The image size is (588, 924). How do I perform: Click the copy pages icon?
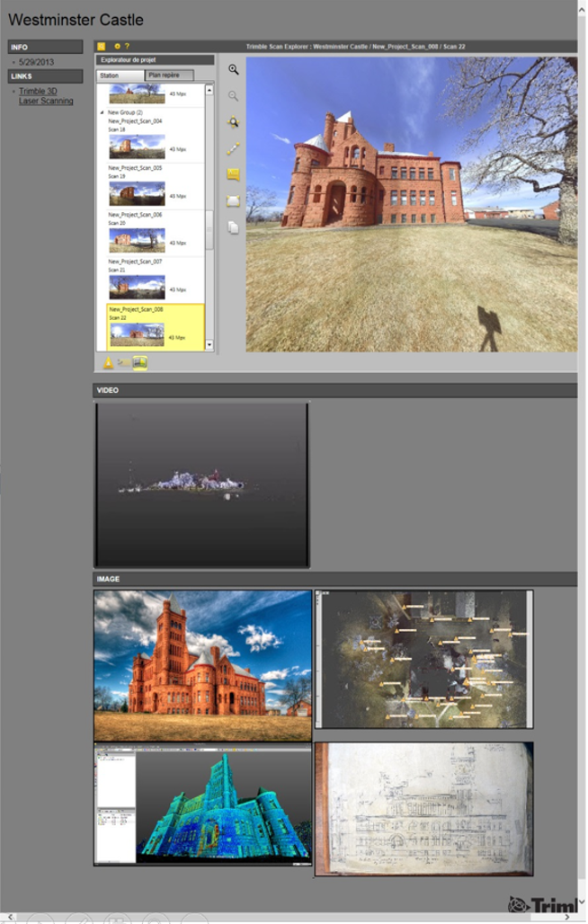coord(234,227)
